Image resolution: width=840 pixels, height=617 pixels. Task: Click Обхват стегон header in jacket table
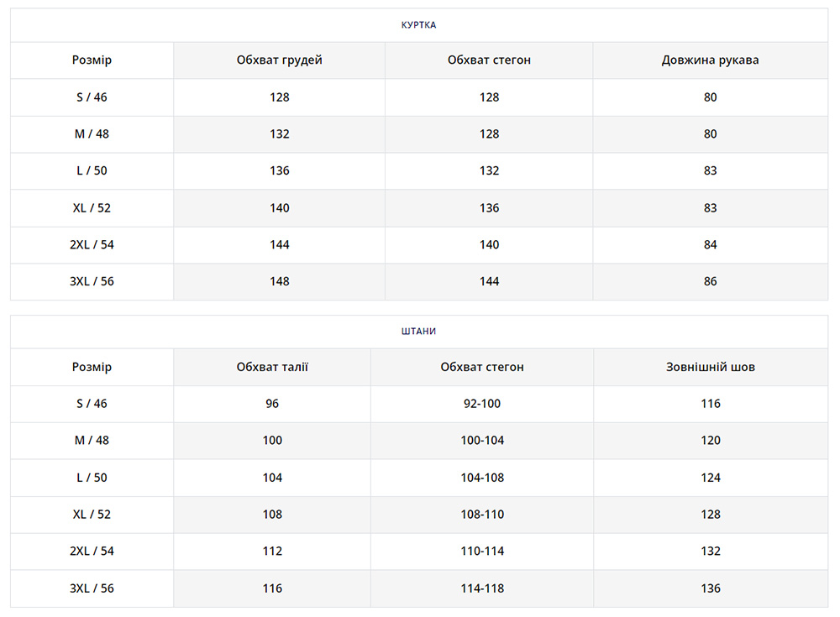[x=489, y=60]
